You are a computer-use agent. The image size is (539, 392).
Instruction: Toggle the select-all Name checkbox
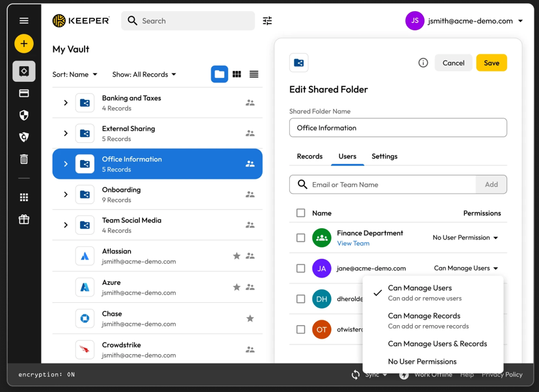coord(300,213)
